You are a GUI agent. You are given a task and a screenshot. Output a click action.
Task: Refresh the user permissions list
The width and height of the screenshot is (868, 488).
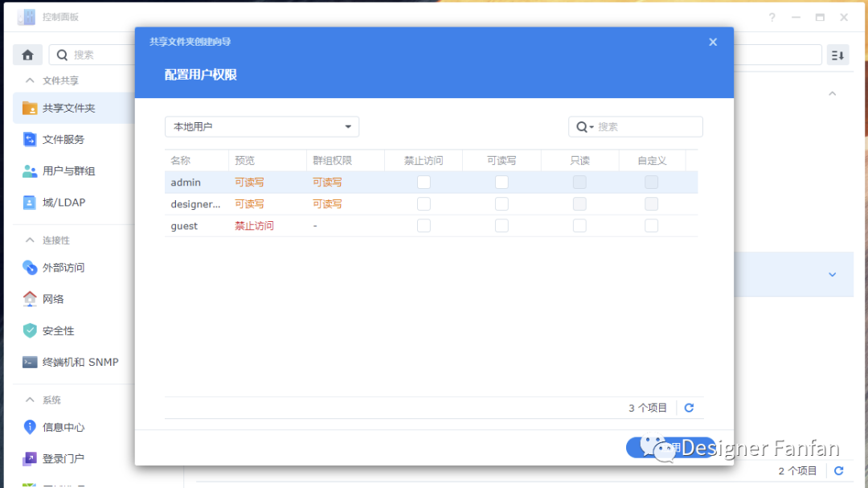689,408
